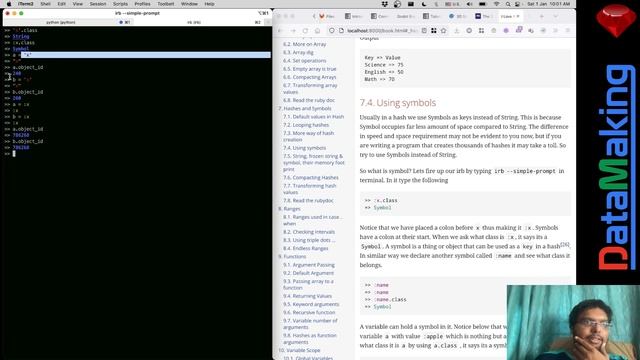Image resolution: width=640 pixels, height=360 pixels.
Task: Open sidebar link 6.6 Compacting Arrays
Action: pyautogui.click(x=309, y=77)
